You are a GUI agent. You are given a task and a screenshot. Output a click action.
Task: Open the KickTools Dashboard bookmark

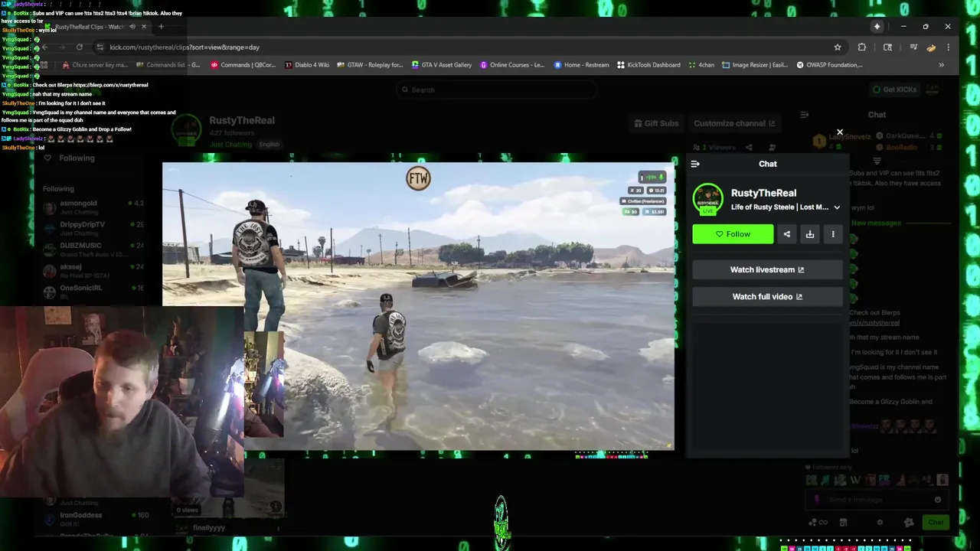648,65
